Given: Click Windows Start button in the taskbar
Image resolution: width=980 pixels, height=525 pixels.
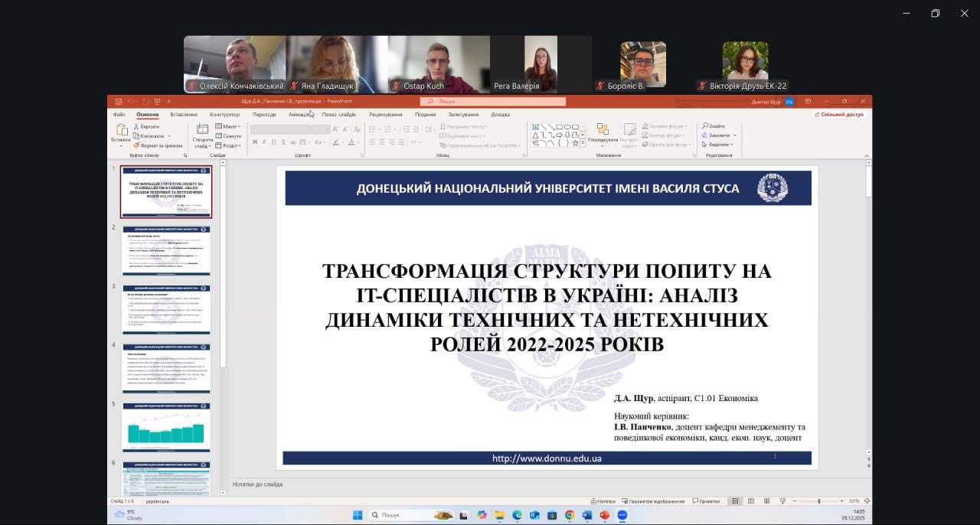Looking at the screenshot, I should (357, 515).
